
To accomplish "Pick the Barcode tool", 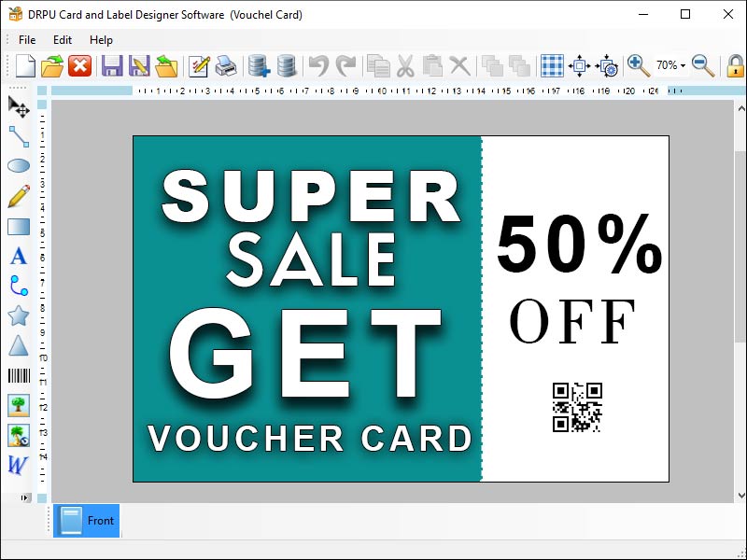I will 19,375.
